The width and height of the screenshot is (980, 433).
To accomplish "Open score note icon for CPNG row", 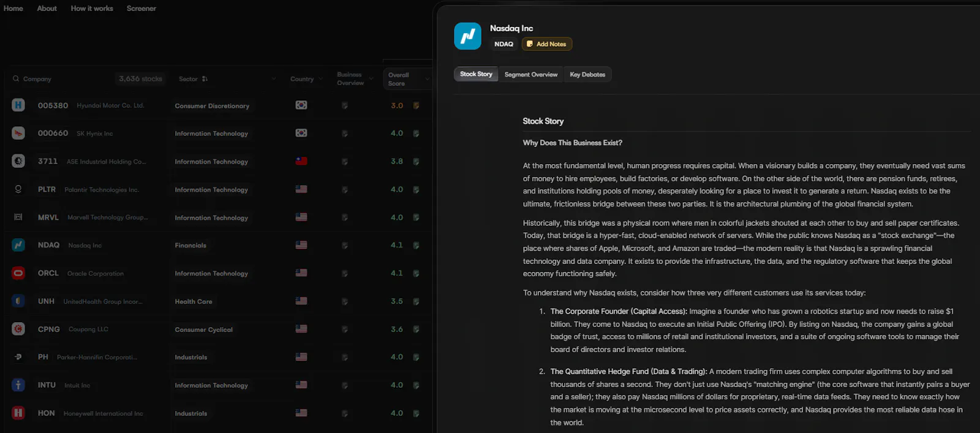I will coord(416,329).
